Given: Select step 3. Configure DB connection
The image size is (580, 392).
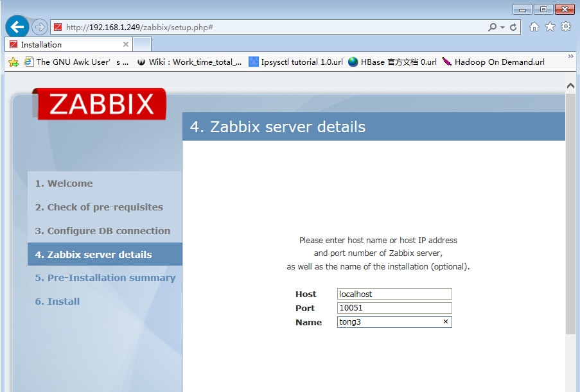Looking at the screenshot, I should click(103, 230).
